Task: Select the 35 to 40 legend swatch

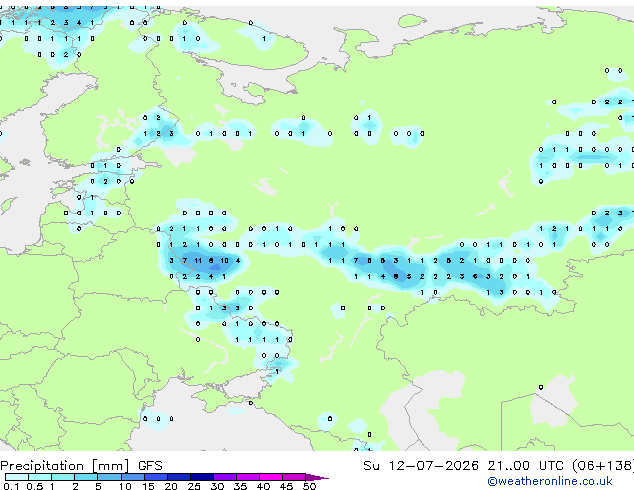Action: point(248,477)
